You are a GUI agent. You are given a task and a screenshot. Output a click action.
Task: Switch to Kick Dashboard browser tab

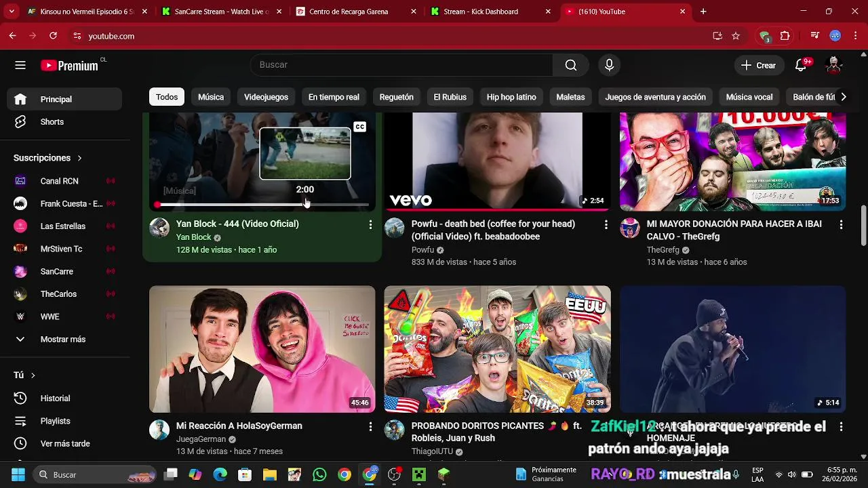[x=491, y=12]
